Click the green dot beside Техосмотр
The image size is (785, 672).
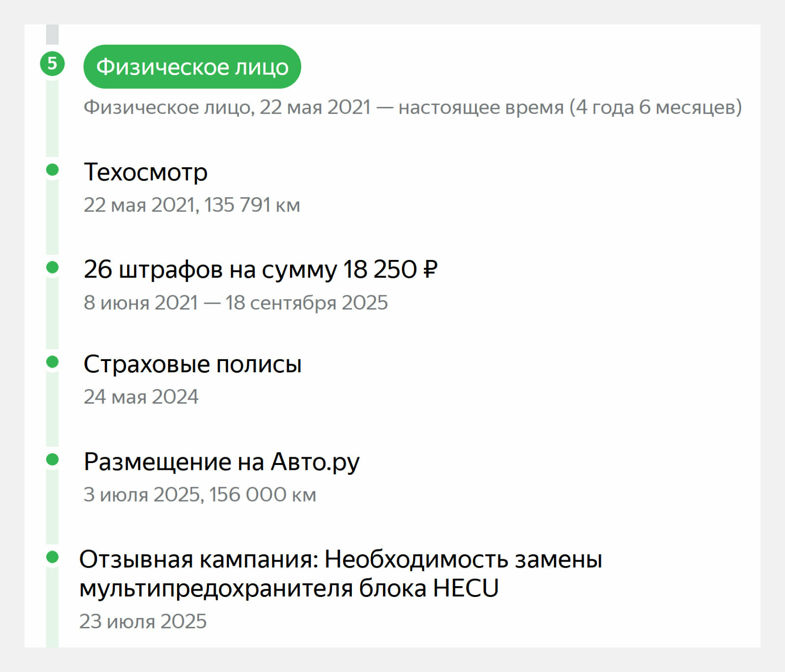point(52,170)
